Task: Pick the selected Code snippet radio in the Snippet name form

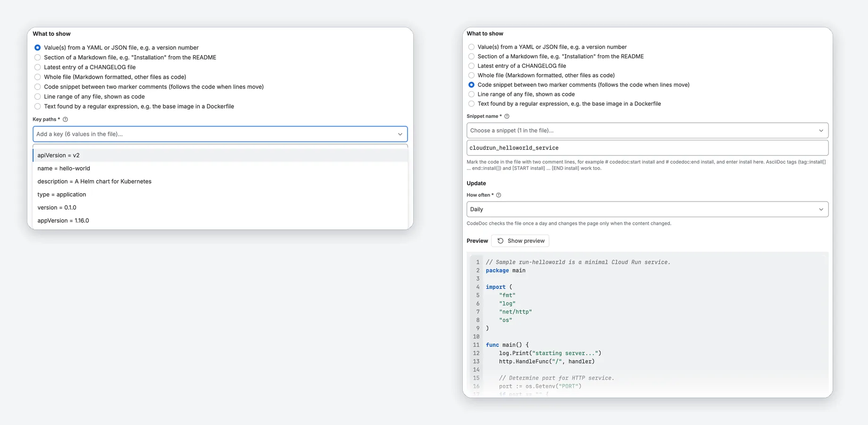Action: 471,85
